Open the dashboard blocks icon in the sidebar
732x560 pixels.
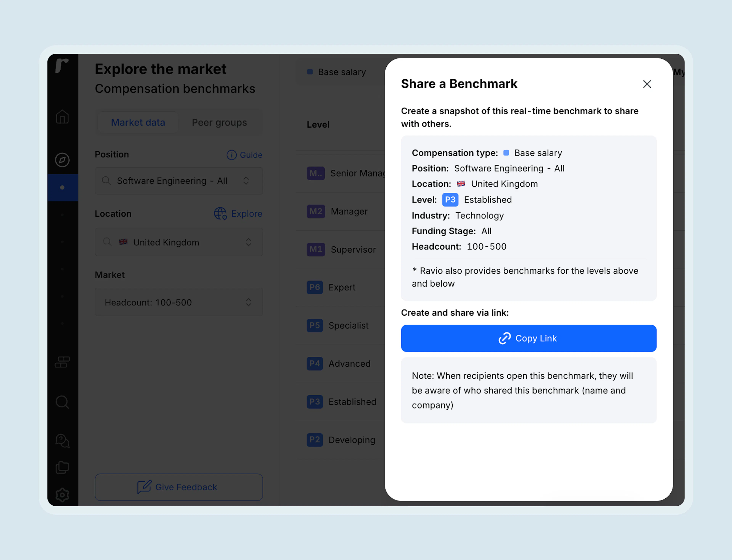[62, 362]
